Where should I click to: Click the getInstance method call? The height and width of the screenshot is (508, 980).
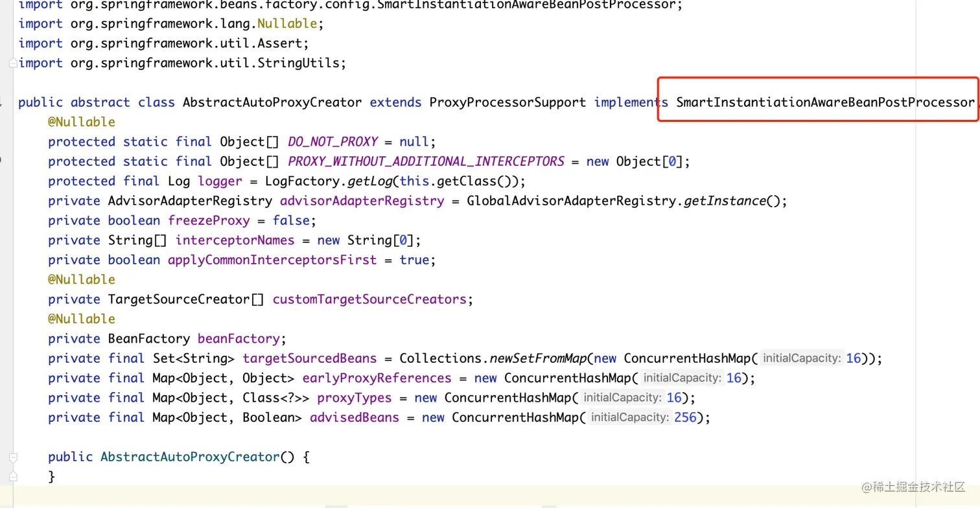[x=725, y=201]
